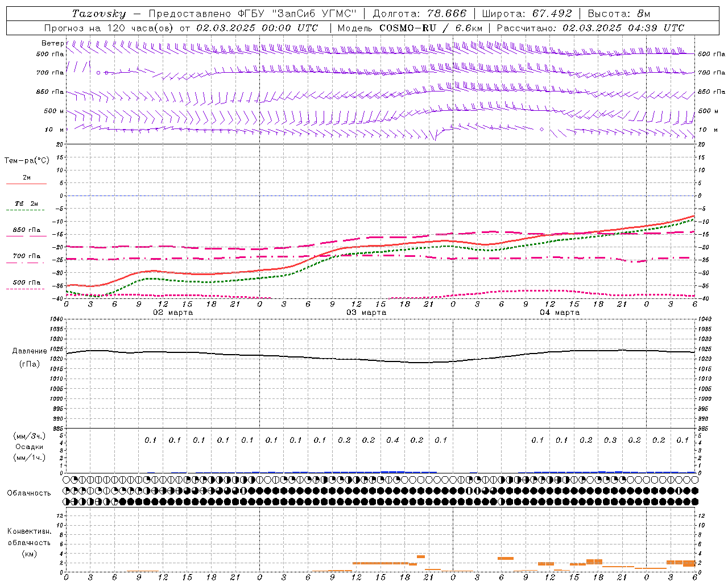Click the "Облачность" cloudiness label
This screenshot has height=582, width=728.
pyautogui.click(x=29, y=493)
